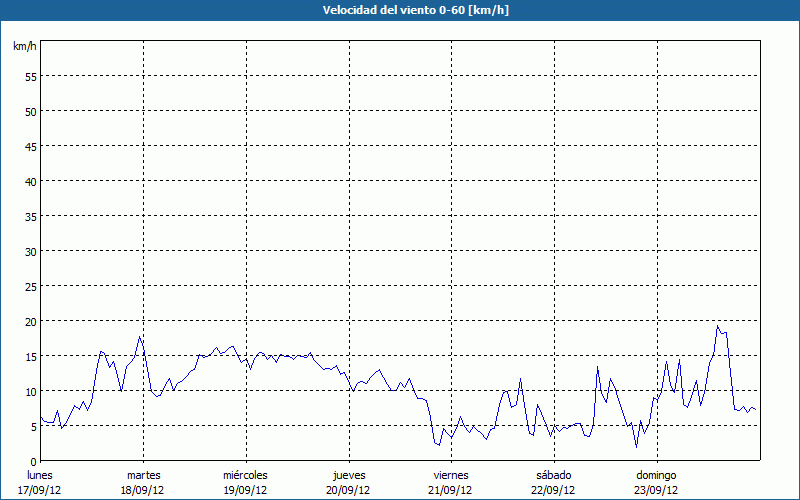Select the 'lunes' day label
The height and width of the screenshot is (500, 800).
(x=39, y=475)
